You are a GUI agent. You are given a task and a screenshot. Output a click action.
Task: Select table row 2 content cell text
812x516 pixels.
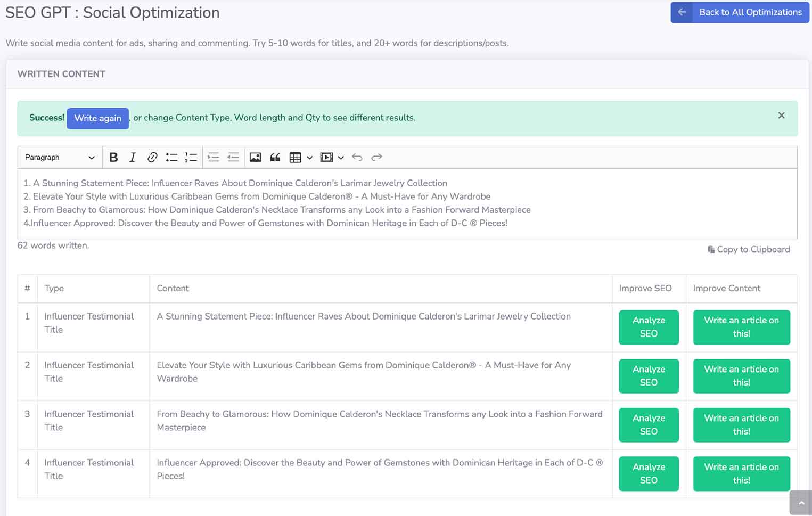[x=364, y=372]
